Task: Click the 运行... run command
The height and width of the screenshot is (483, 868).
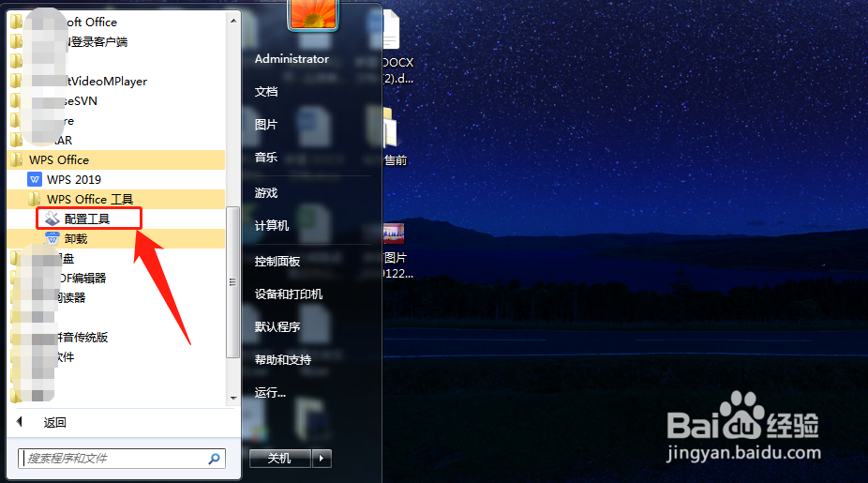Action: point(270,393)
